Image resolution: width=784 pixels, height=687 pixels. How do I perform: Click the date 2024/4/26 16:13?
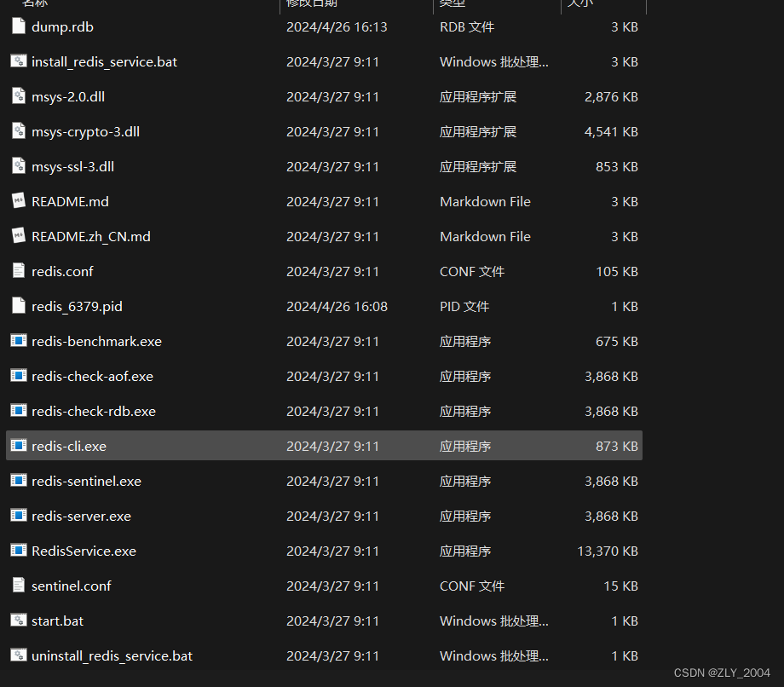[x=337, y=27]
